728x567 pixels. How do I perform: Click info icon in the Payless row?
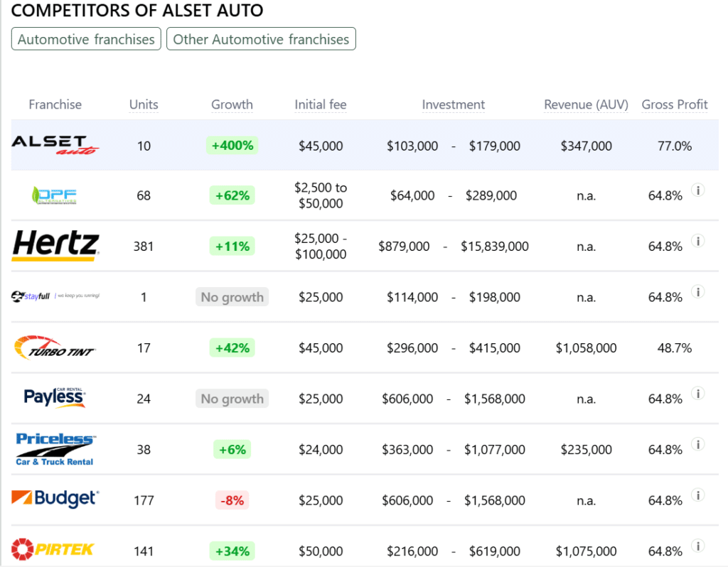pos(698,394)
